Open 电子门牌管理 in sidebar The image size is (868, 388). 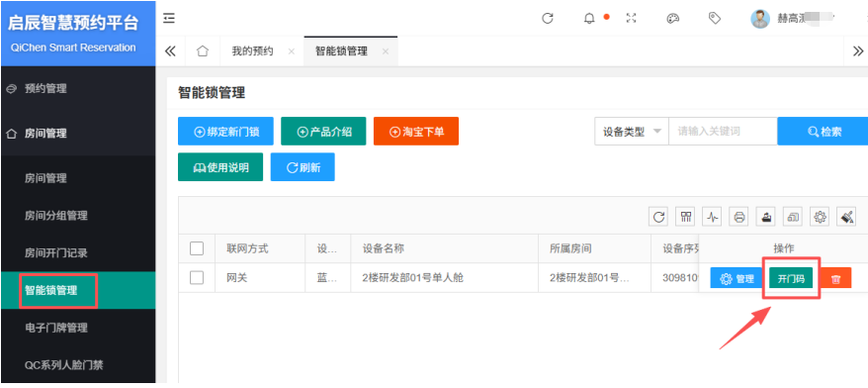[78, 329]
